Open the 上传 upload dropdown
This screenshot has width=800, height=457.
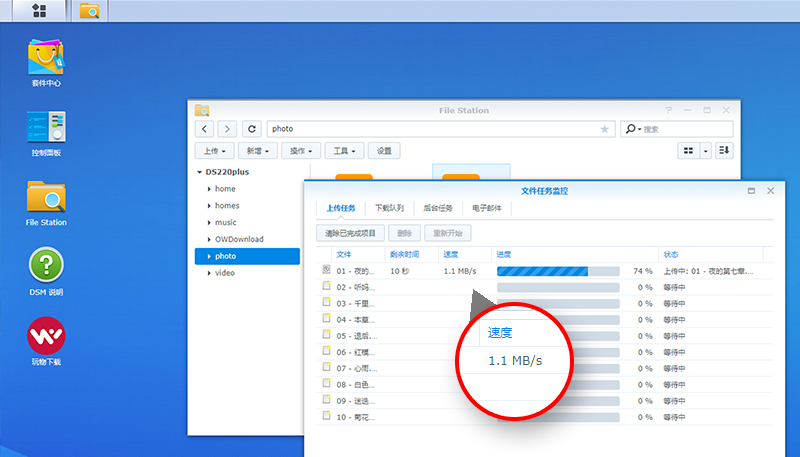[214, 151]
